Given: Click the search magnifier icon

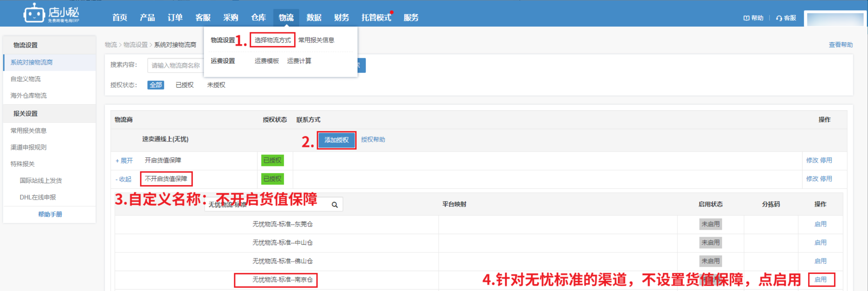Looking at the screenshot, I should (335, 205).
